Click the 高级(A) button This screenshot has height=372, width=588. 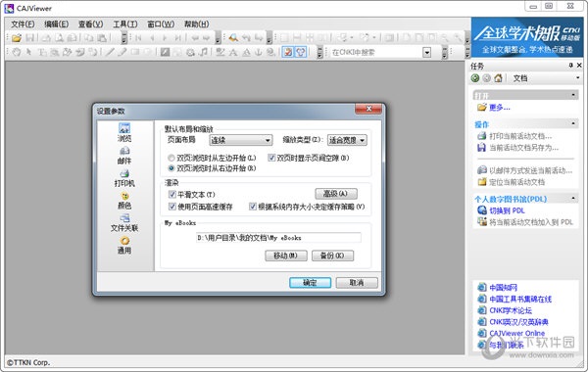click(335, 194)
